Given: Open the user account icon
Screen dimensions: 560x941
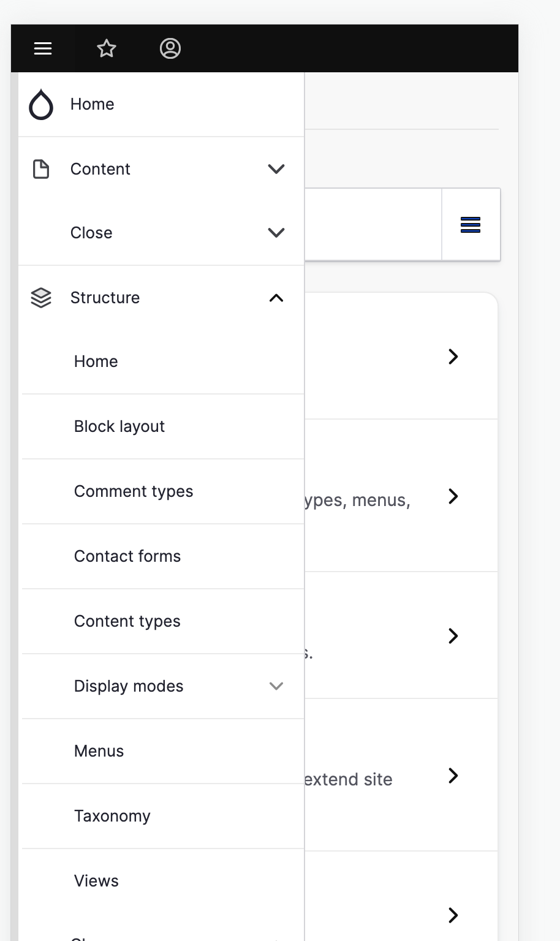Looking at the screenshot, I should pos(170,48).
